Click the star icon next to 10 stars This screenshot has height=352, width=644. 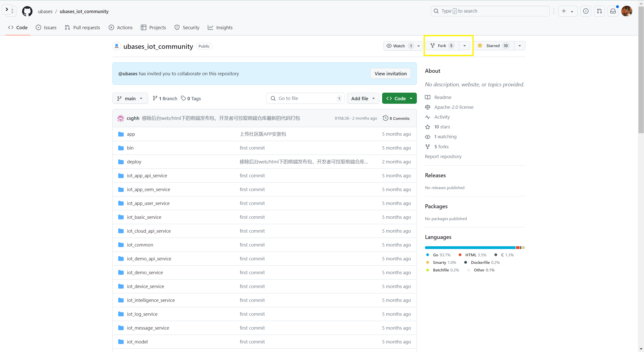[428, 127]
